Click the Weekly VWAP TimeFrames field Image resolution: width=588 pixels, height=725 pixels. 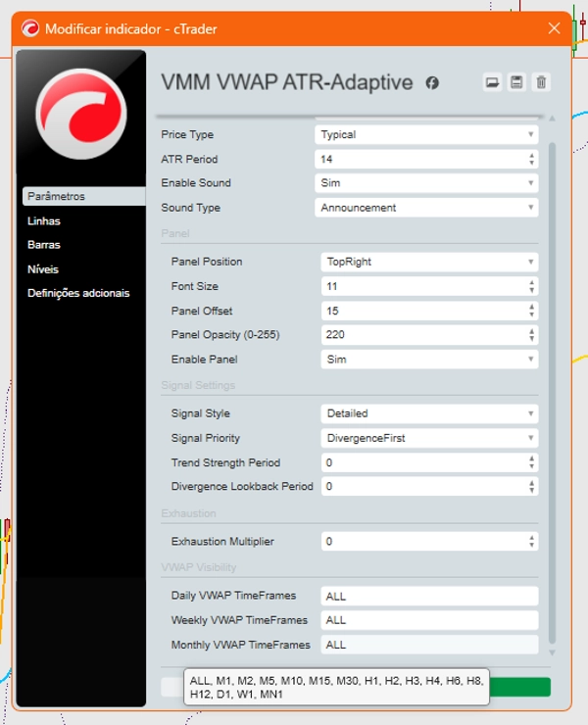[x=429, y=620]
